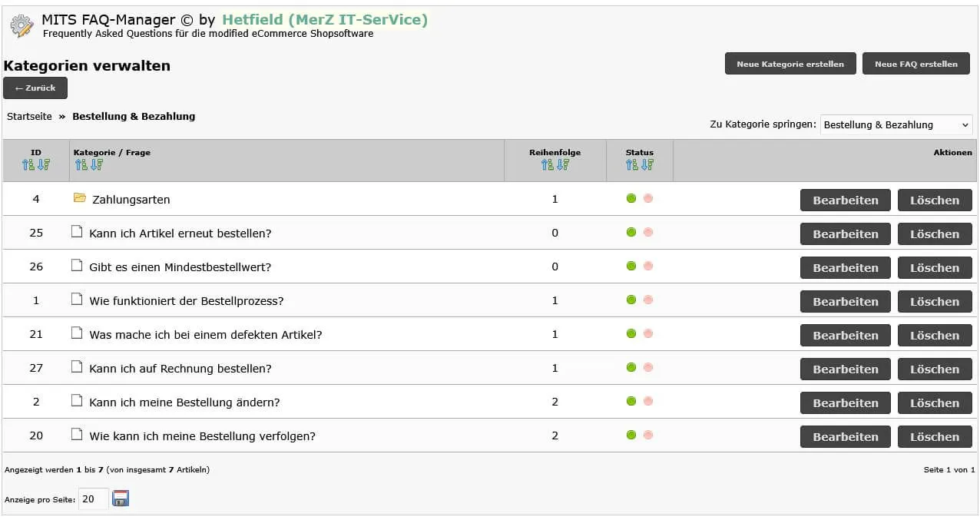Deactivate Zahlungsarten via its red status dot
980x520 pixels.
(648, 199)
